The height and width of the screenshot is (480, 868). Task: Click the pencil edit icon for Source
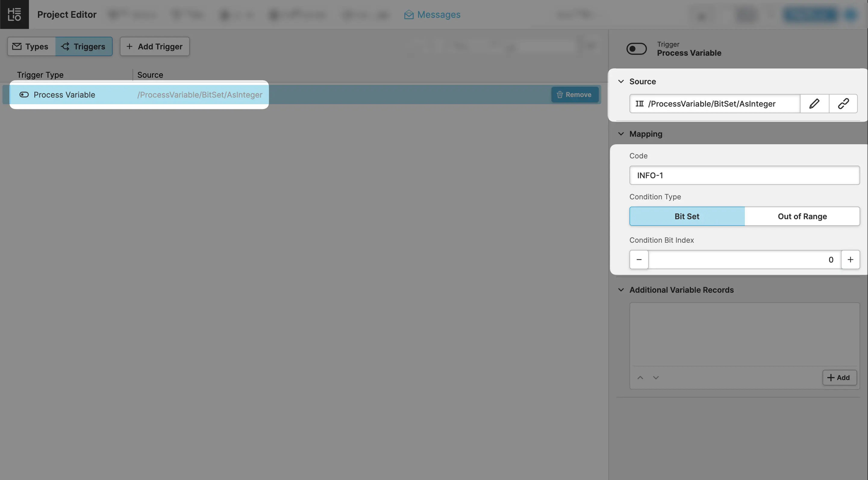814,103
